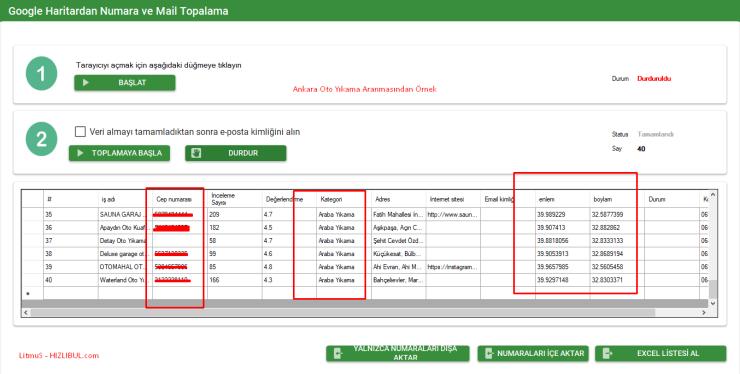
Task: Click the http://www.saun website cell
Action: (453, 214)
